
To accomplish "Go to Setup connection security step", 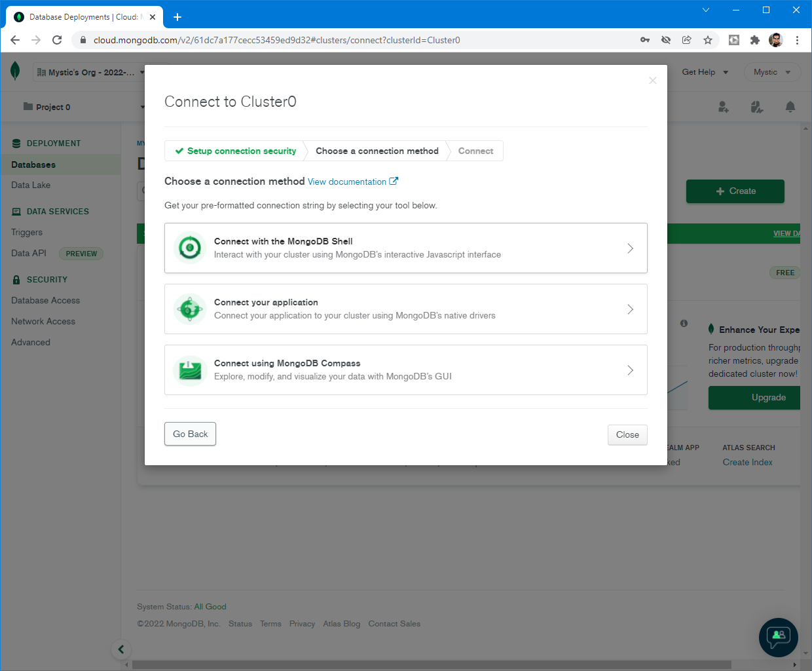I will (236, 151).
